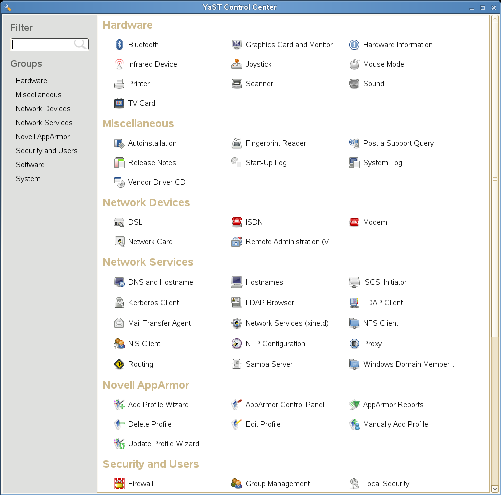Screen dimensions: 501x495
Task: Open the NTP Configuration clock icon
Action: coord(237,344)
